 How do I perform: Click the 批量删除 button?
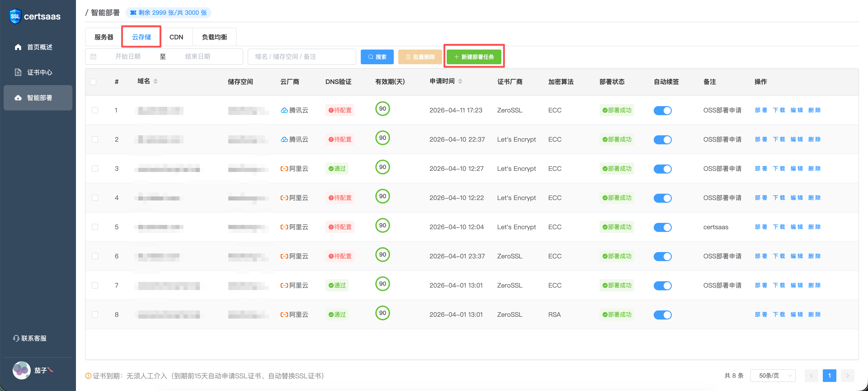coord(420,57)
